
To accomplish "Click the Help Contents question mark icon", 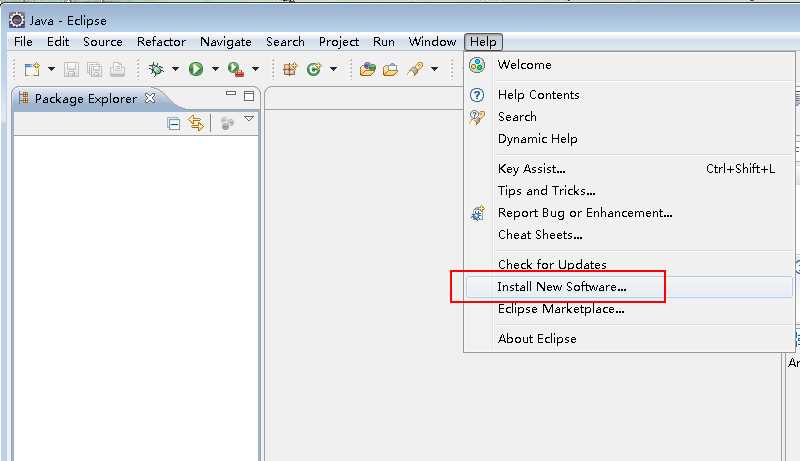I will [477, 95].
